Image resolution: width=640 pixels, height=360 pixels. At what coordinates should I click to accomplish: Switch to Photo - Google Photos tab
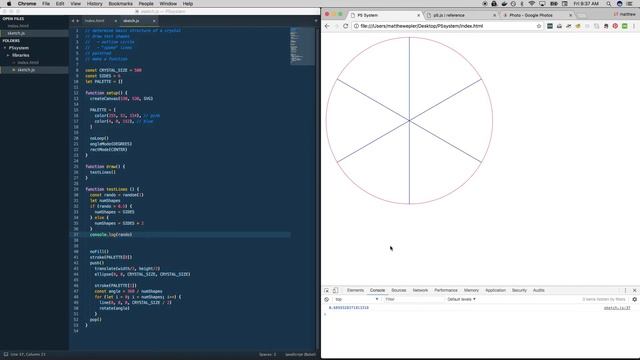[531, 15]
